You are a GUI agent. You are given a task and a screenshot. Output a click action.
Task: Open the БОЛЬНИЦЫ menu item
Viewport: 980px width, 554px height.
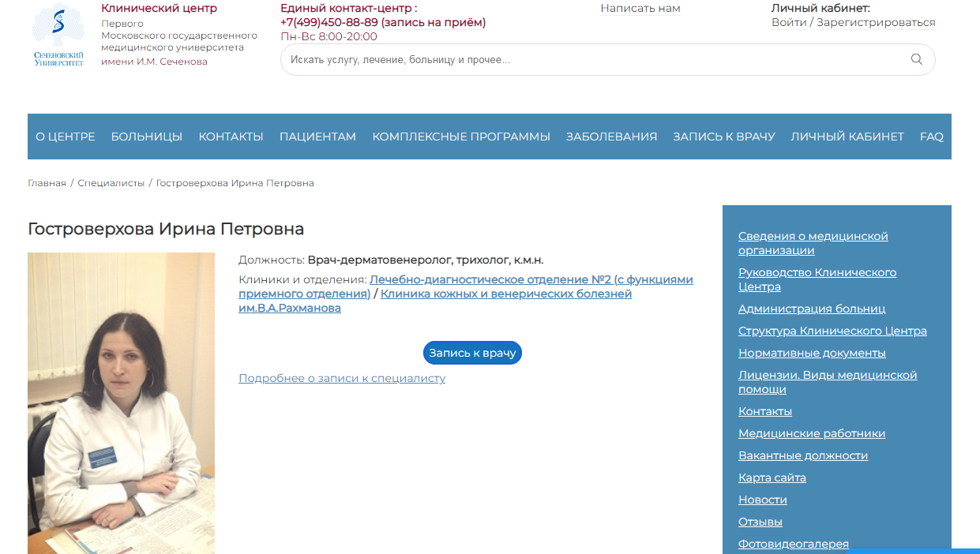[x=147, y=137]
